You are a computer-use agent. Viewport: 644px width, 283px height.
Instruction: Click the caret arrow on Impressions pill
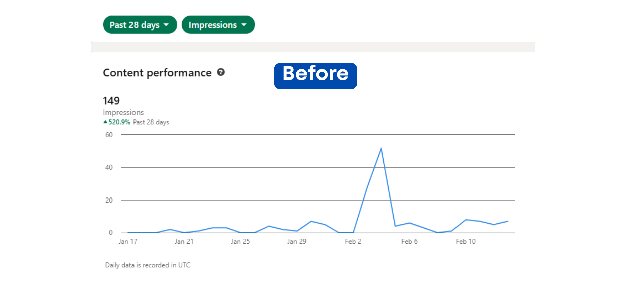(244, 25)
